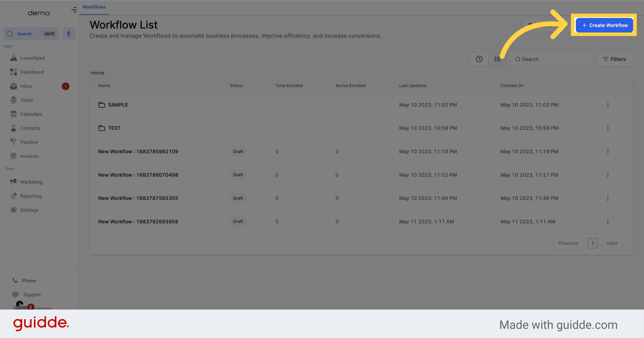Open the quick actions lightning bolt
Screen dimensions: 644x338
click(69, 34)
